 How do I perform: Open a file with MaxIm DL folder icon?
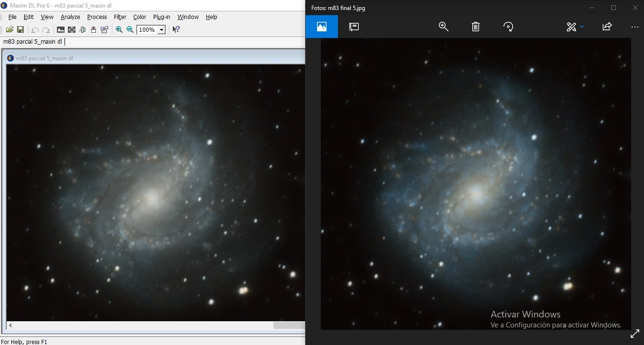point(9,29)
